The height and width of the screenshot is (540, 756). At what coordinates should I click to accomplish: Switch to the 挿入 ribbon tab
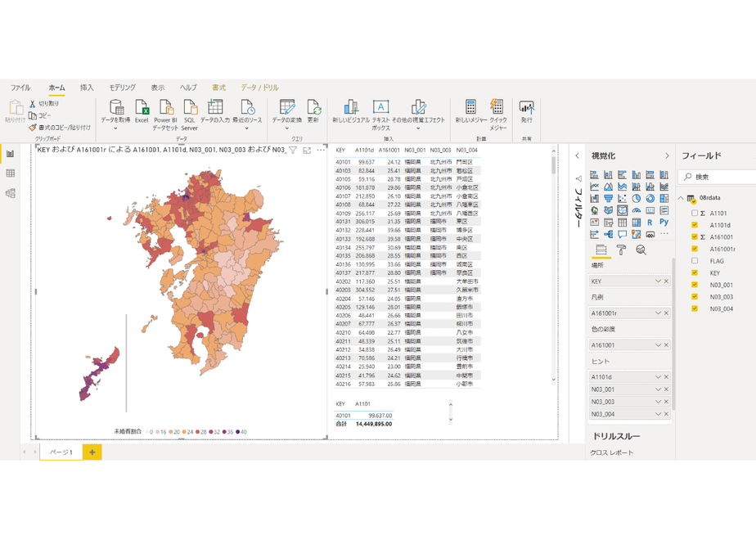click(87, 88)
